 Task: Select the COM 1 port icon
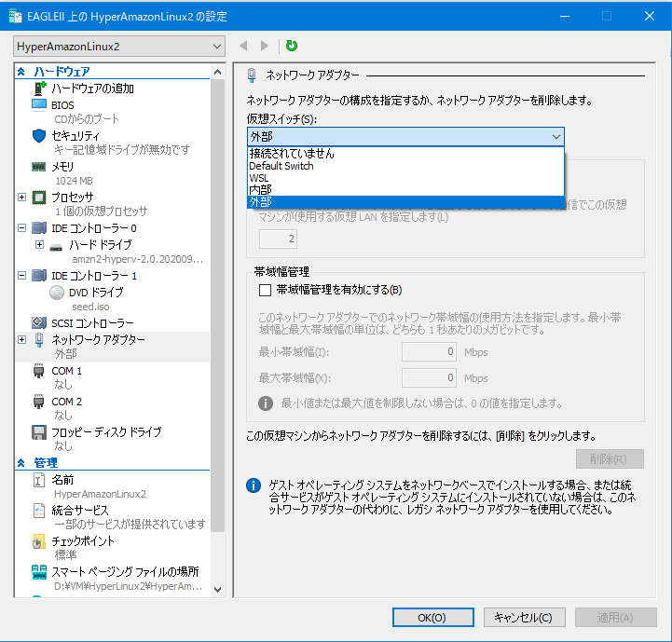click(38, 371)
